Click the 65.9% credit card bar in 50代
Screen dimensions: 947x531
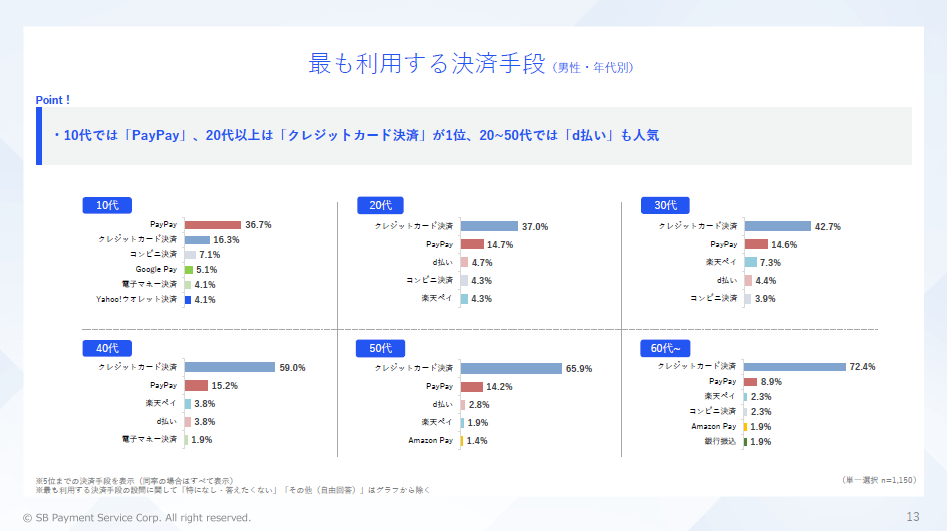pyautogui.click(x=510, y=369)
